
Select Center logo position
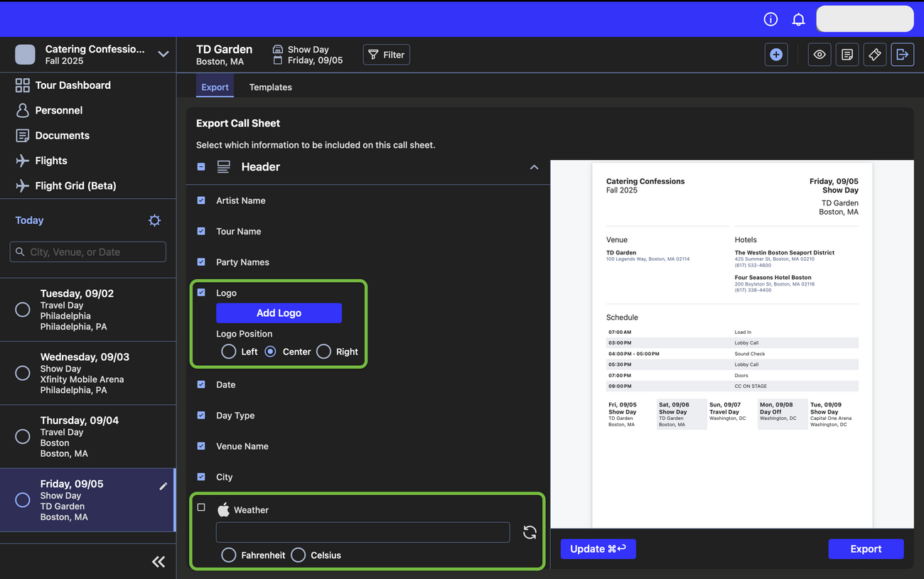(271, 352)
